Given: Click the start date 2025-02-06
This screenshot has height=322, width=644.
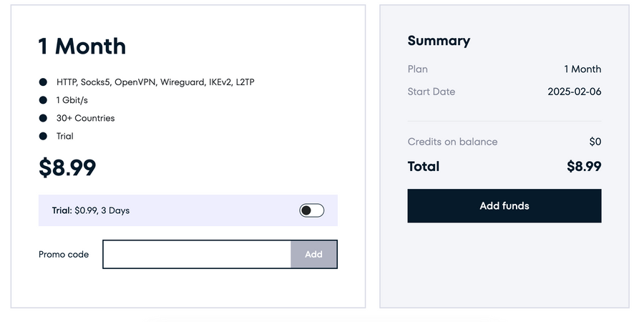Looking at the screenshot, I should 574,92.
